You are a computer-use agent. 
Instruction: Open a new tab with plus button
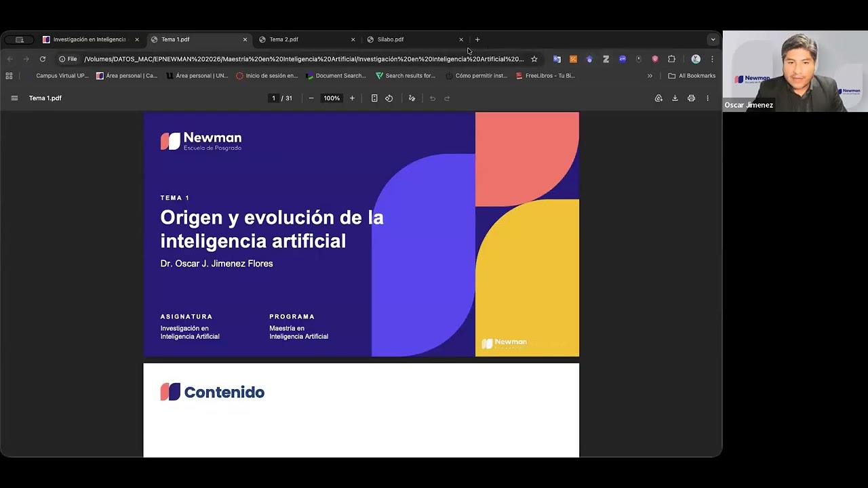click(477, 39)
